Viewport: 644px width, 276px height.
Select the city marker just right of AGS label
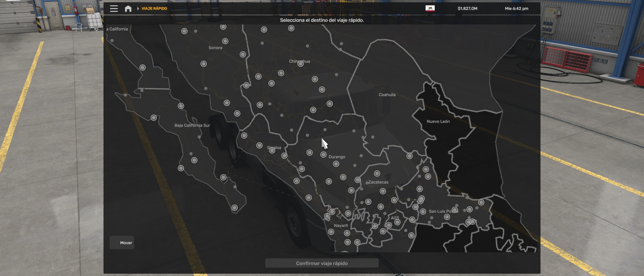click(398, 222)
